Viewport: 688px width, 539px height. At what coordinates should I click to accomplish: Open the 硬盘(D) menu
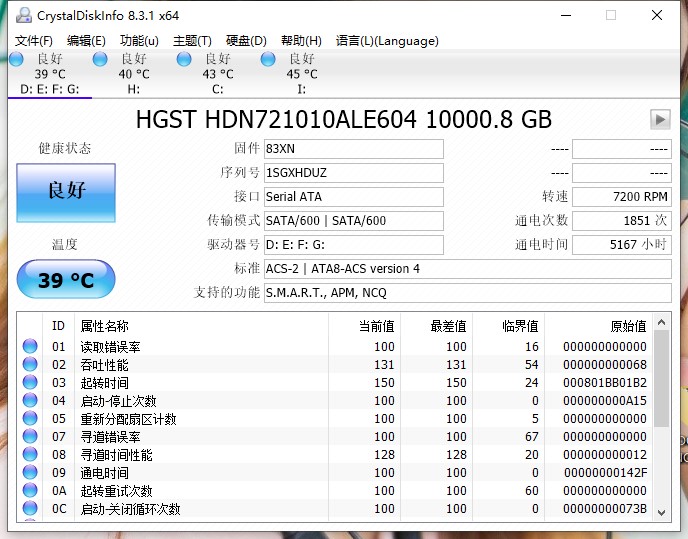pos(246,41)
